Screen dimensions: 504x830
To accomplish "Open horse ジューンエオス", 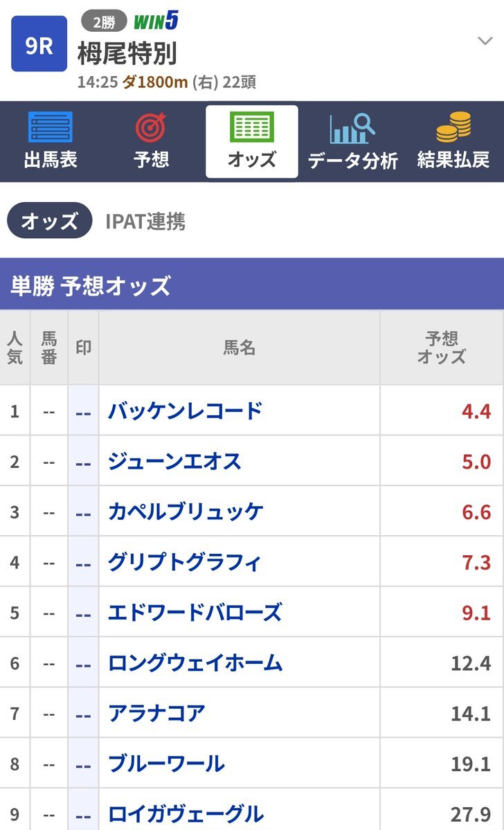I will point(174,461).
